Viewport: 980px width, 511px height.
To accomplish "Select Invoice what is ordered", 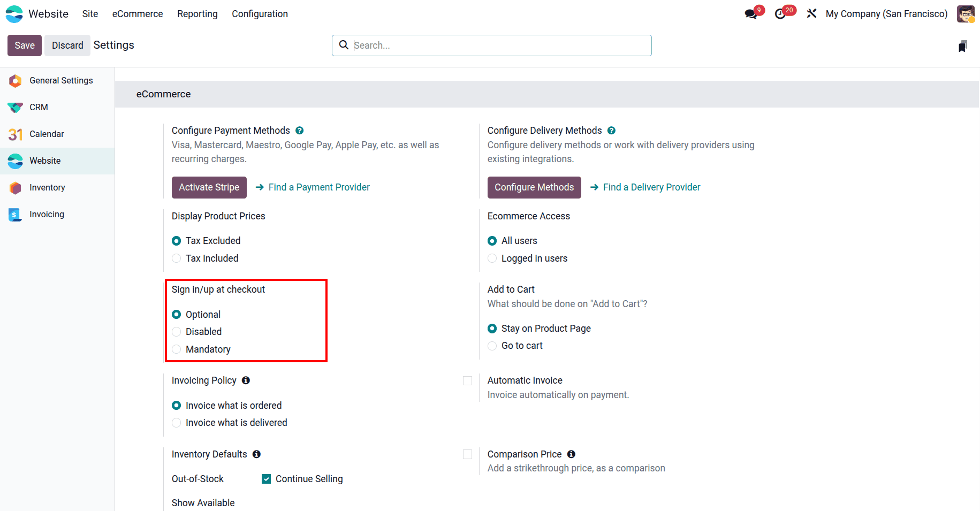I will coord(176,406).
